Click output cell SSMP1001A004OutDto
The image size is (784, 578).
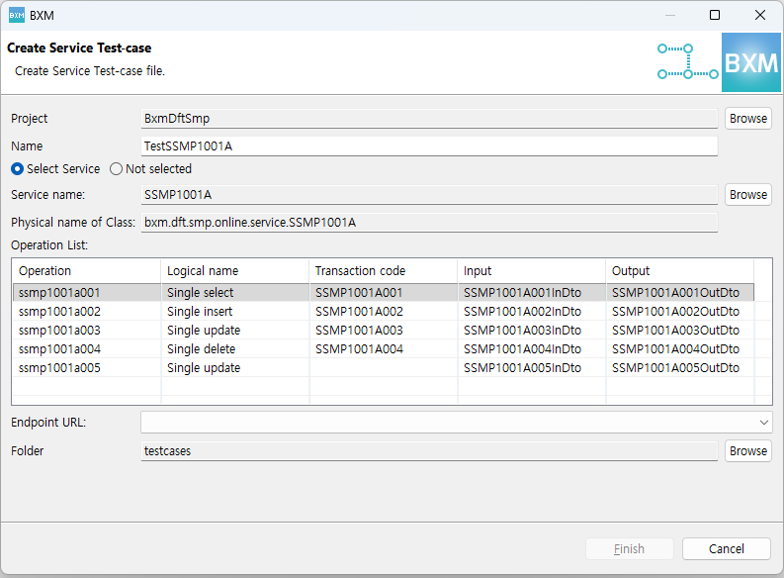[680, 349]
